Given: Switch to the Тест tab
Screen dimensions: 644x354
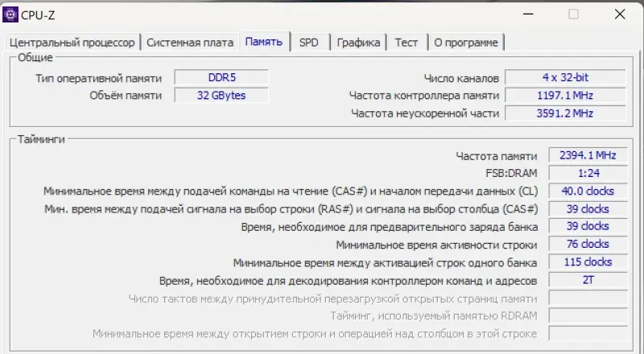Looking at the screenshot, I should (407, 43).
